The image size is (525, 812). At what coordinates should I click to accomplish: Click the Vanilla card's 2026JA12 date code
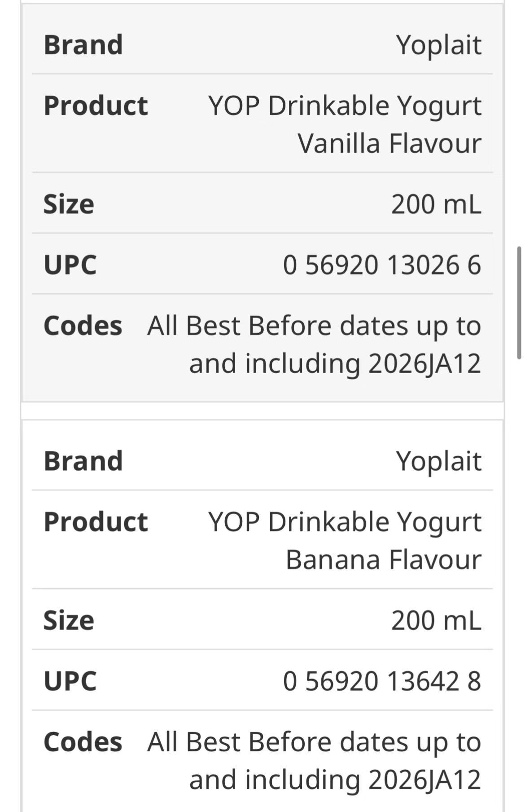424,363
